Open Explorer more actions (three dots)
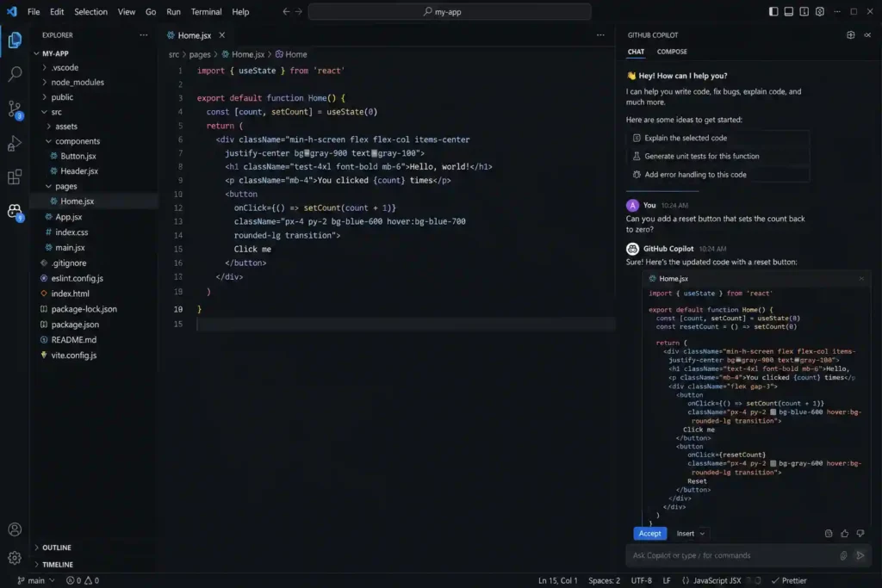 click(144, 34)
